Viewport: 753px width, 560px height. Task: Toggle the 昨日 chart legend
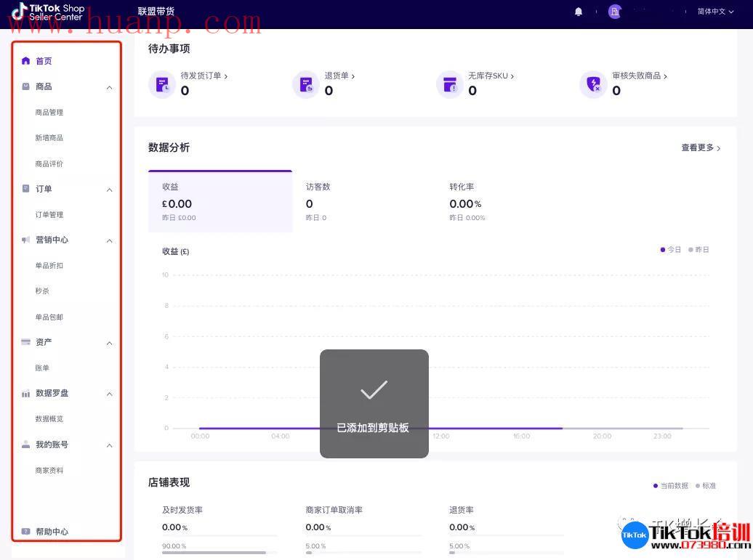pyautogui.click(x=698, y=250)
